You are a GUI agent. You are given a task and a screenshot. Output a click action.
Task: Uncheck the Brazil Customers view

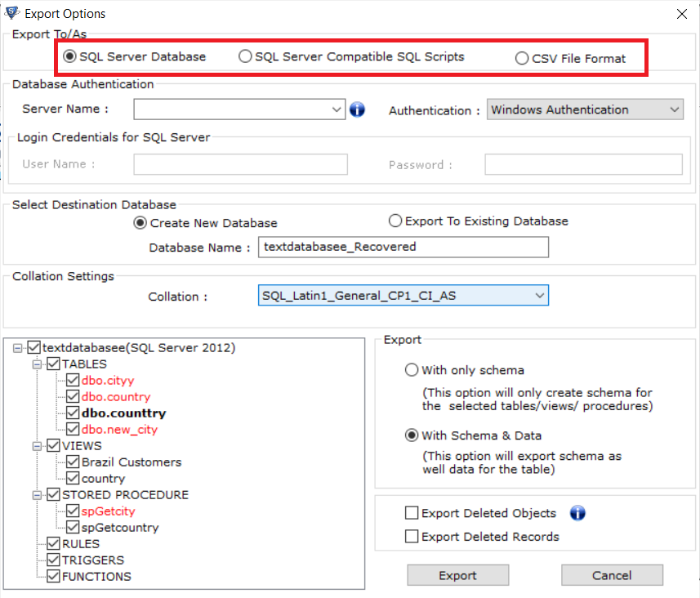point(72,462)
